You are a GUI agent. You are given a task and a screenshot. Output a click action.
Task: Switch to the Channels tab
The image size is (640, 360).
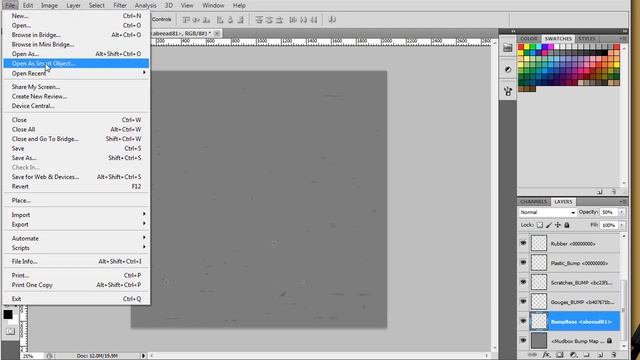[533, 202]
